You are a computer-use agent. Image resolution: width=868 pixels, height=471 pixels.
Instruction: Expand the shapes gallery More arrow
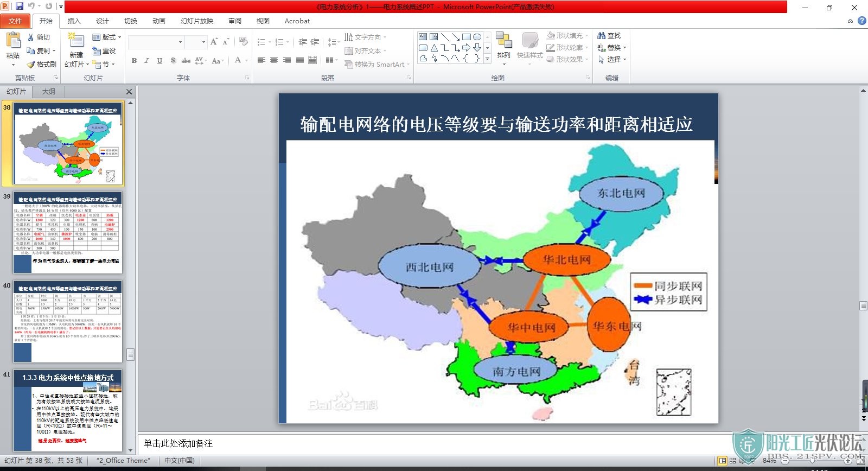pos(487,59)
